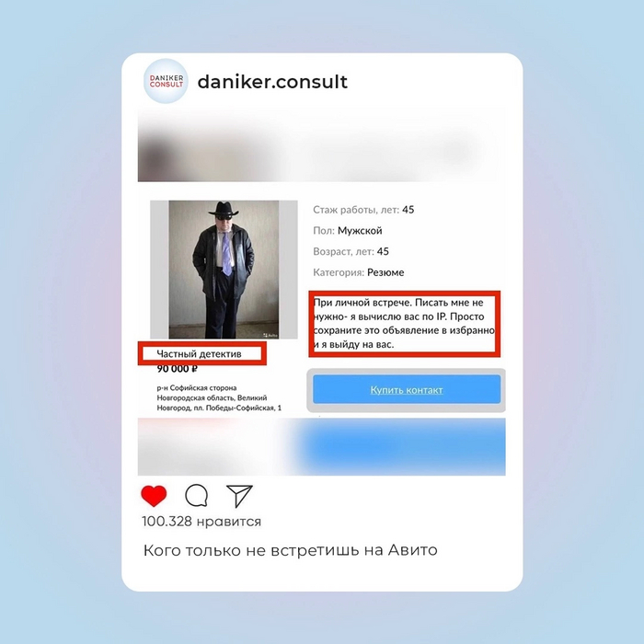Image resolution: width=644 pixels, height=644 pixels.
Task: Click the red heart like icon
Action: point(154,495)
